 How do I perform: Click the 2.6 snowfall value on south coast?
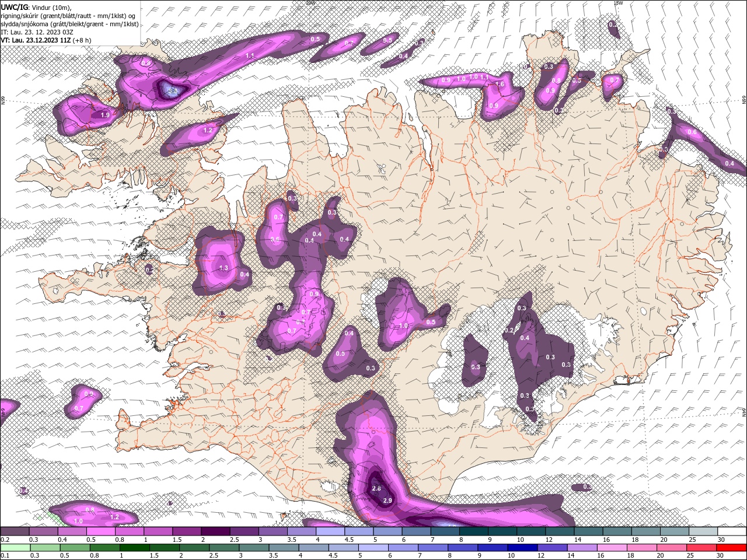pyautogui.click(x=376, y=489)
